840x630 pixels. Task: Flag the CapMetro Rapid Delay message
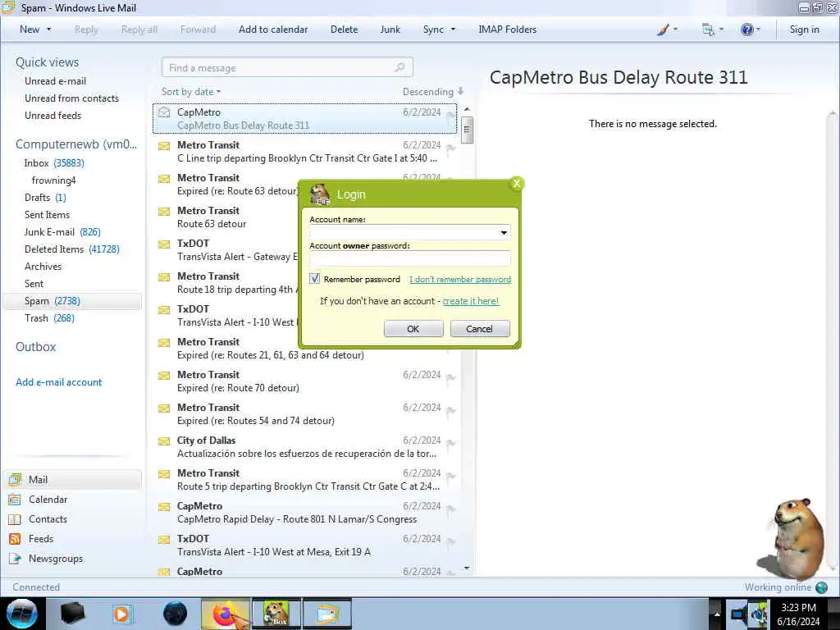(450, 510)
